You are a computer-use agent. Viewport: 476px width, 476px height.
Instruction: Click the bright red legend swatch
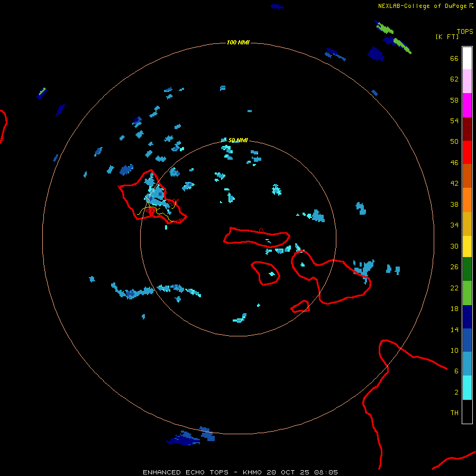pyautogui.click(x=467, y=152)
